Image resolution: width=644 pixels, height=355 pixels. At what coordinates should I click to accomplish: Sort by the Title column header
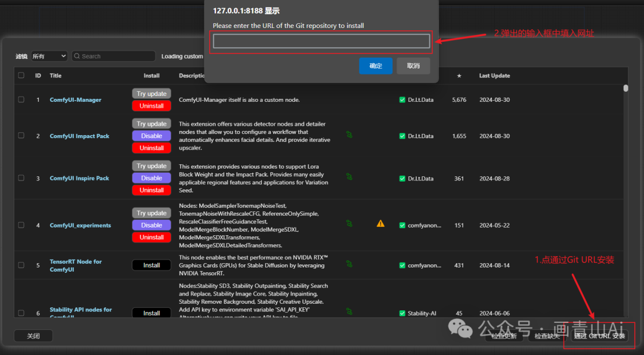click(x=55, y=76)
